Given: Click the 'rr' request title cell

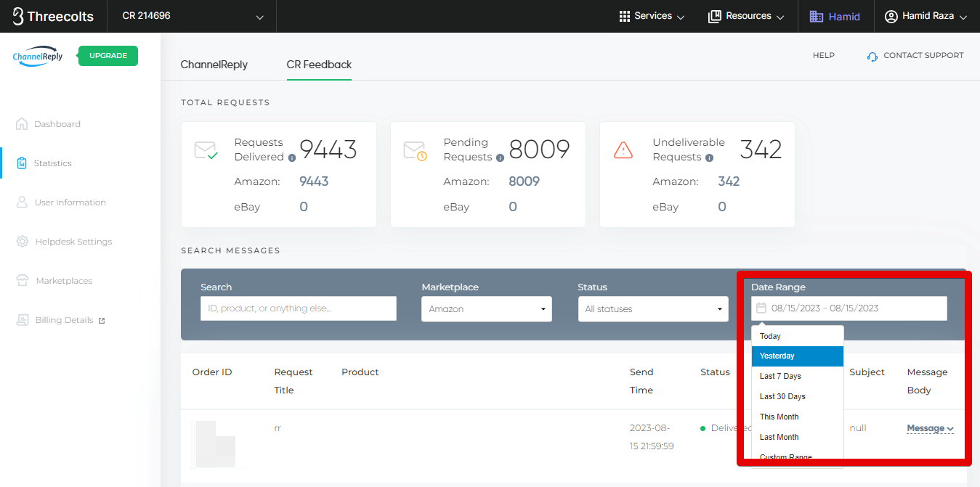Looking at the screenshot, I should click(278, 428).
